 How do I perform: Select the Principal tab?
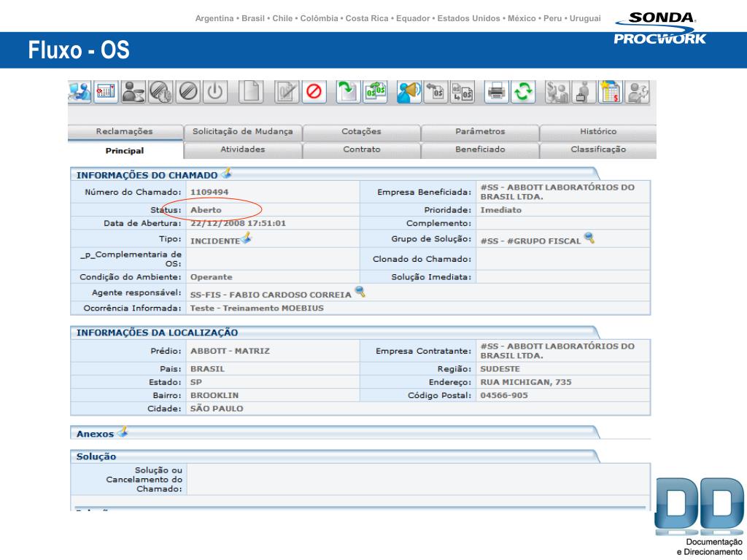coord(125,150)
